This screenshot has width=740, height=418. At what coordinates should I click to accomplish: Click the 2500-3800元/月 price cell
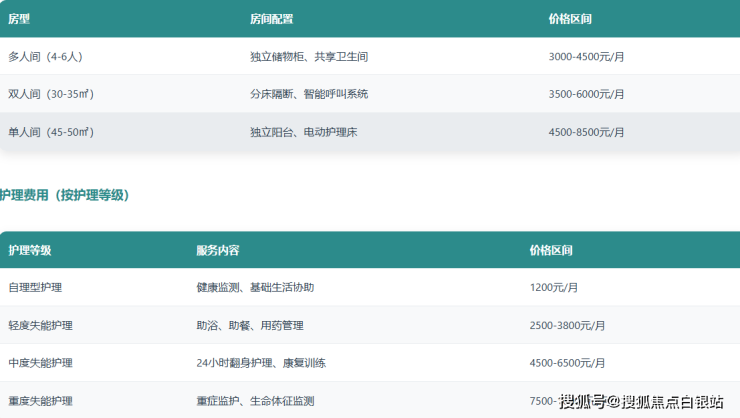tap(567, 326)
